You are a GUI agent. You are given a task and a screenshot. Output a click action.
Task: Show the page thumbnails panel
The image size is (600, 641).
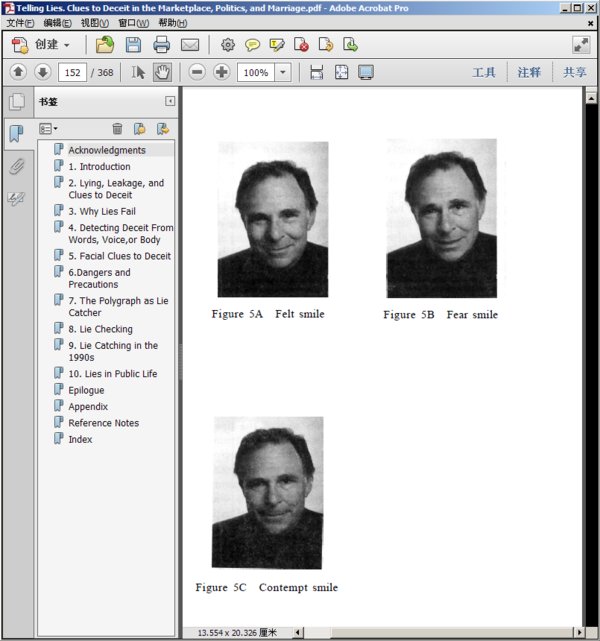click(x=17, y=101)
